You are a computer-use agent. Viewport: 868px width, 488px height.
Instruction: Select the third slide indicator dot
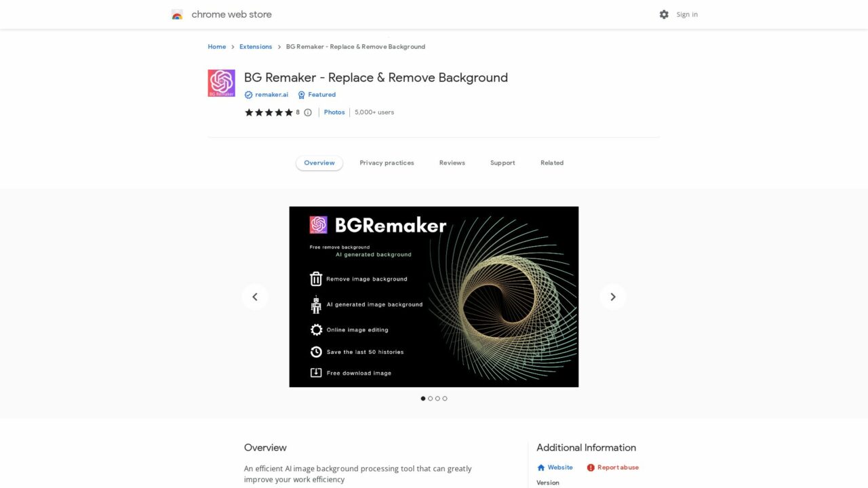pyautogui.click(x=437, y=399)
